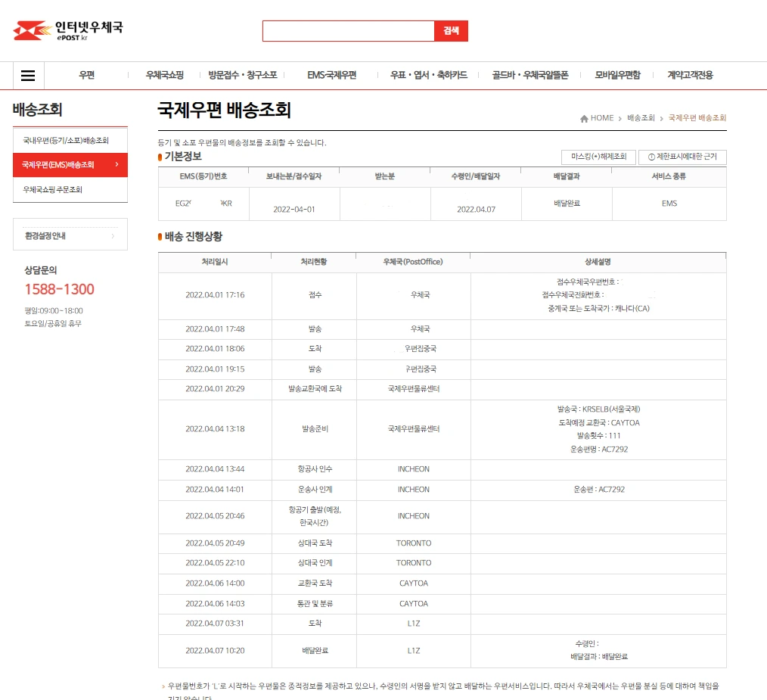Click the 배송 진행상황 section heading

pos(193,236)
